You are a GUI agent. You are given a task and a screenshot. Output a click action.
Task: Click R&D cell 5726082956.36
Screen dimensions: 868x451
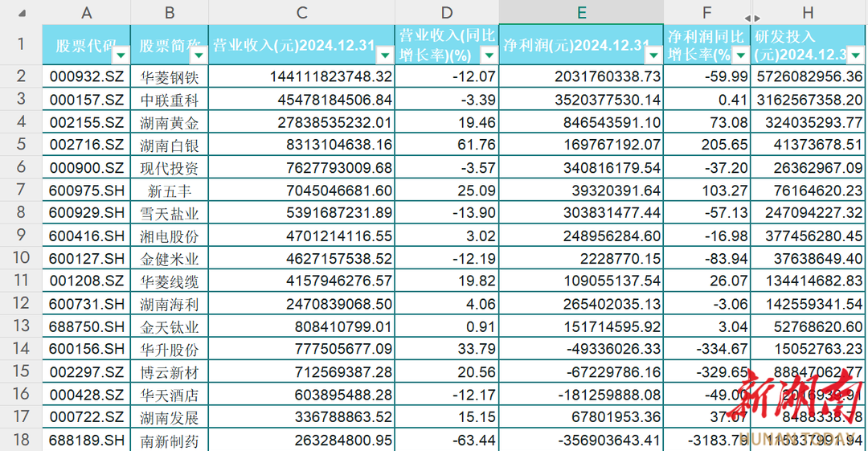point(809,76)
